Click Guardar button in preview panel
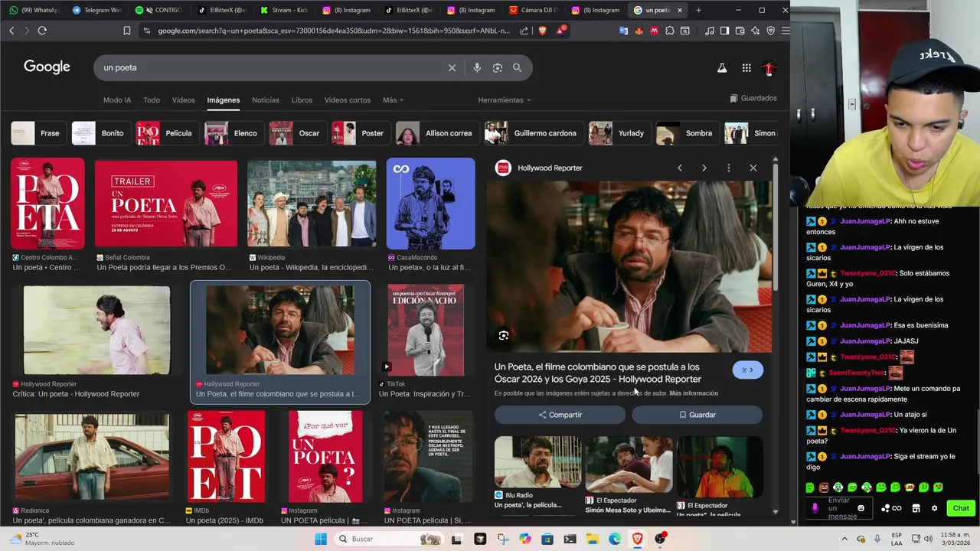This screenshot has height=551, width=980. [x=697, y=415]
